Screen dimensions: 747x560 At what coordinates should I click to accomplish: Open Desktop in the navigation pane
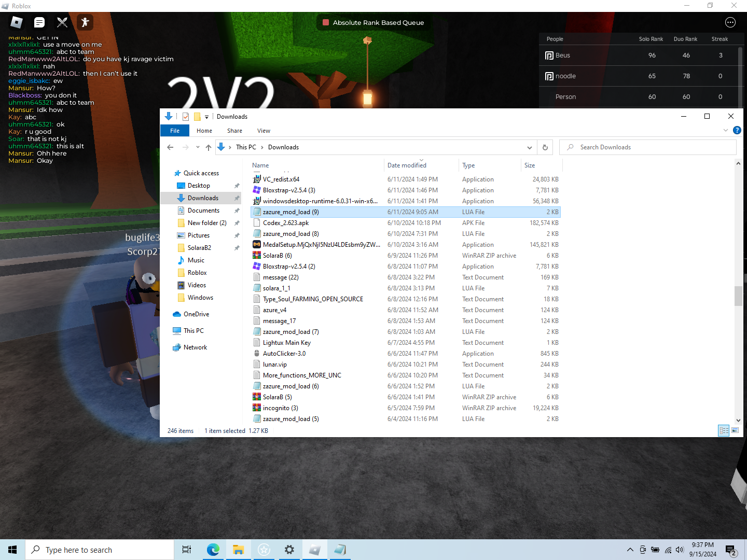click(x=199, y=186)
